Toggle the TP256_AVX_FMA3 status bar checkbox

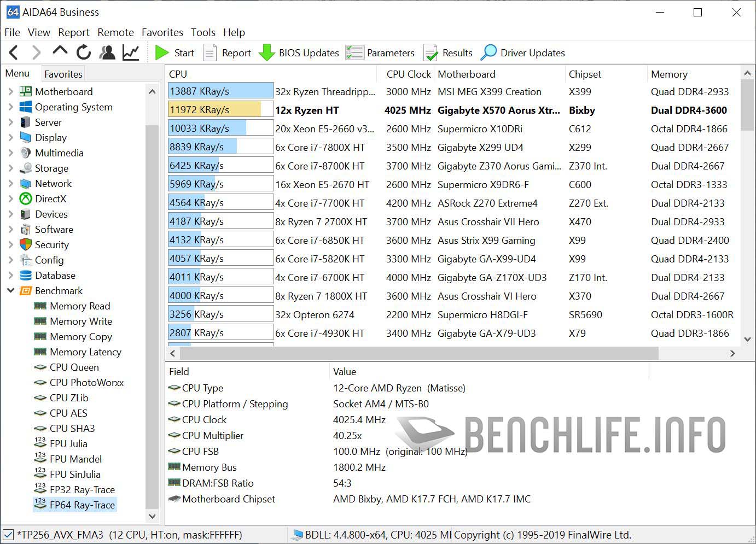(x=8, y=534)
